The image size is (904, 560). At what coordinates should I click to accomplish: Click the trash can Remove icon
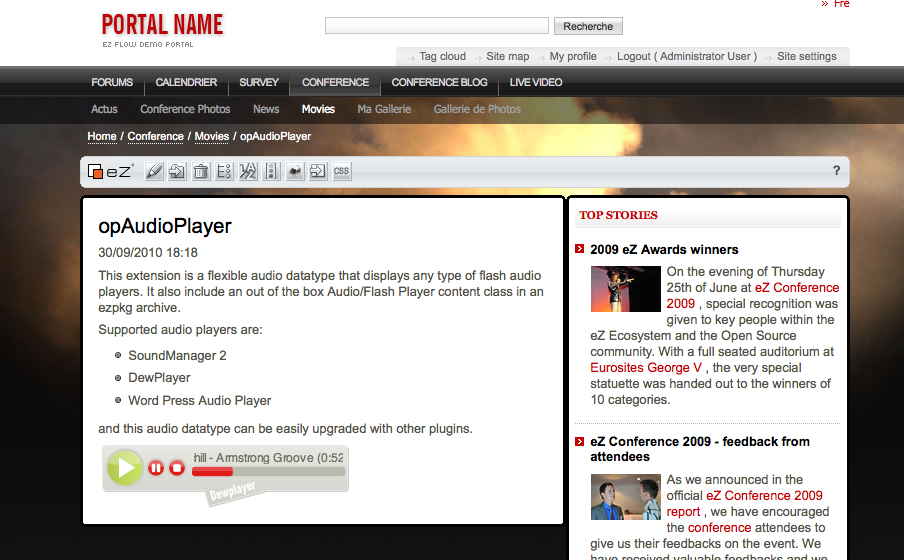coord(201,171)
